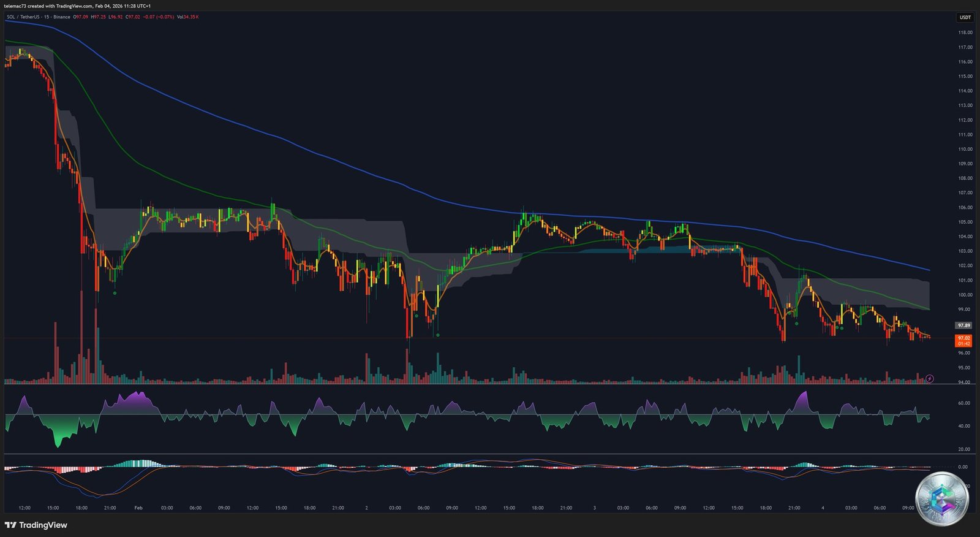Select the open value O97.09 in the legend
The image size is (980, 537).
(81, 17)
